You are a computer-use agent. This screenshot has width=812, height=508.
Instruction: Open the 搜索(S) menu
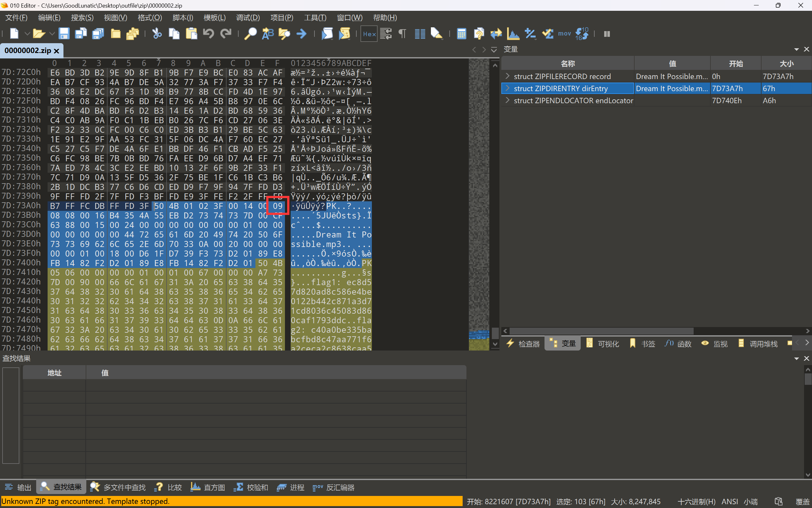point(82,17)
